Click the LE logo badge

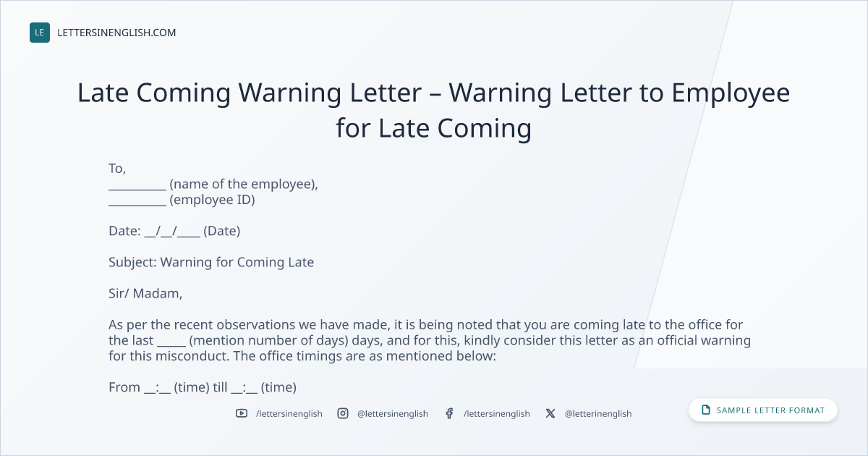coord(40,33)
